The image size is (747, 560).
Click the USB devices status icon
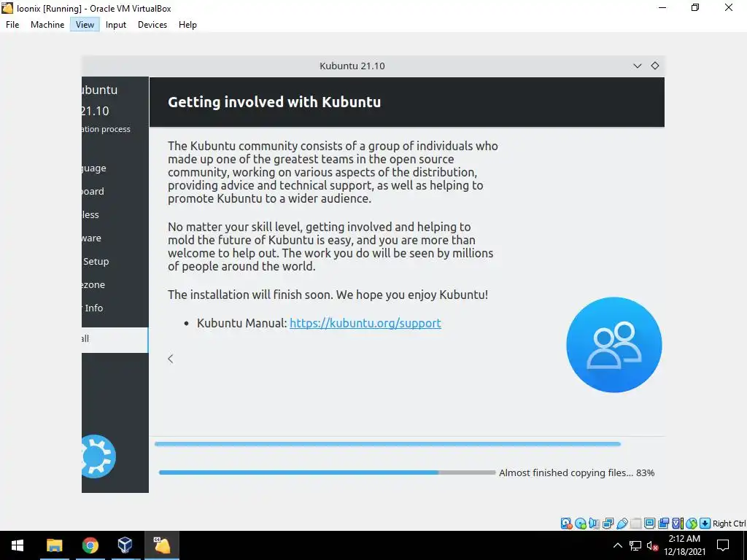pos(622,524)
